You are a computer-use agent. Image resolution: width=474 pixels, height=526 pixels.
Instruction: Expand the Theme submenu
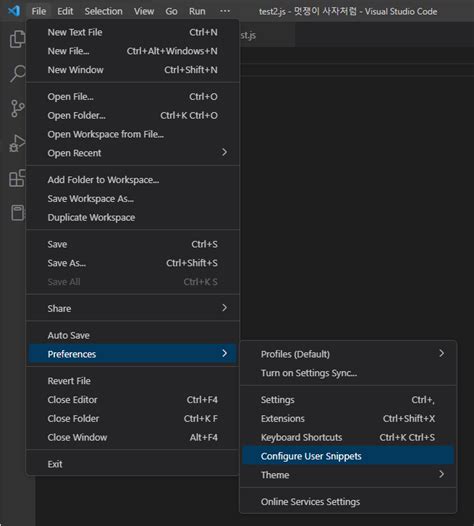(x=348, y=475)
